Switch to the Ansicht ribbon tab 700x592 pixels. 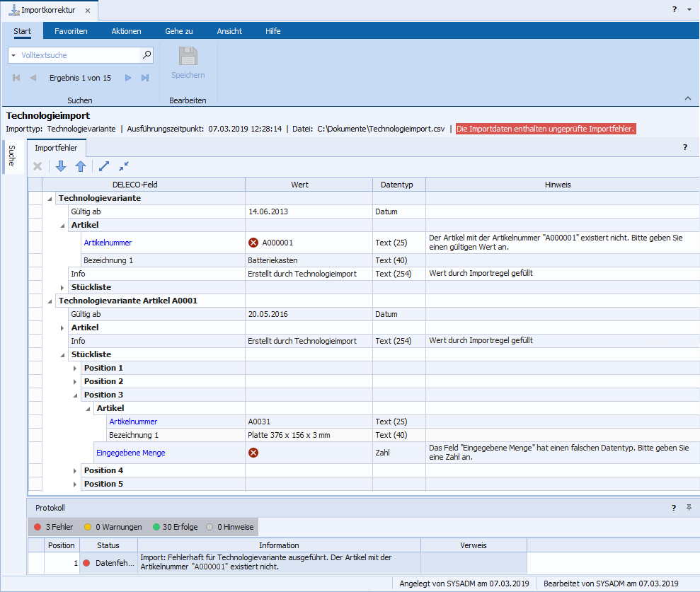[x=229, y=31]
